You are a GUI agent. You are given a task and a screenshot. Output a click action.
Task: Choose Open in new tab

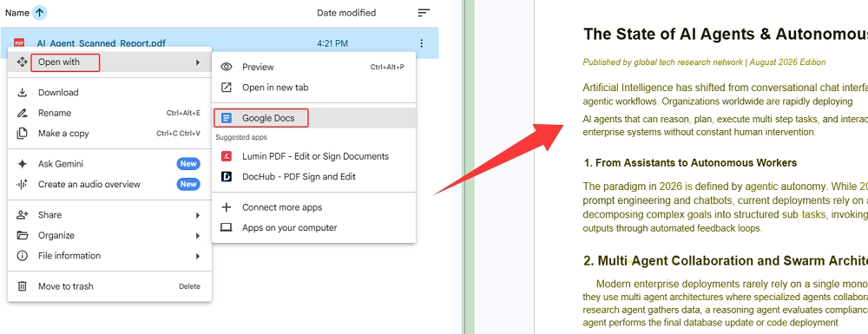pyautogui.click(x=314, y=88)
